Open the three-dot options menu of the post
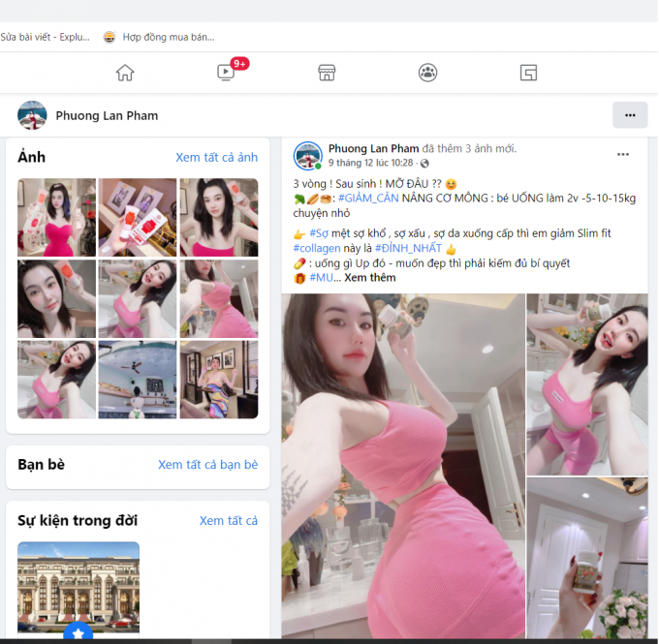 [623, 155]
